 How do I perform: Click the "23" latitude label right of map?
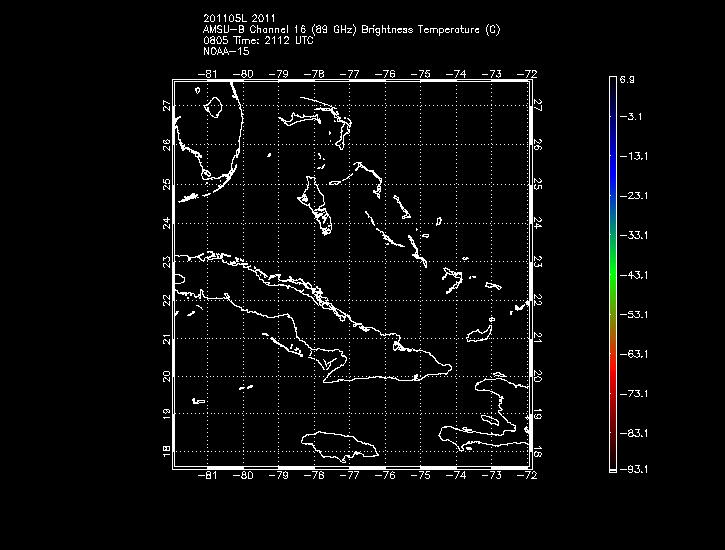[538, 262]
